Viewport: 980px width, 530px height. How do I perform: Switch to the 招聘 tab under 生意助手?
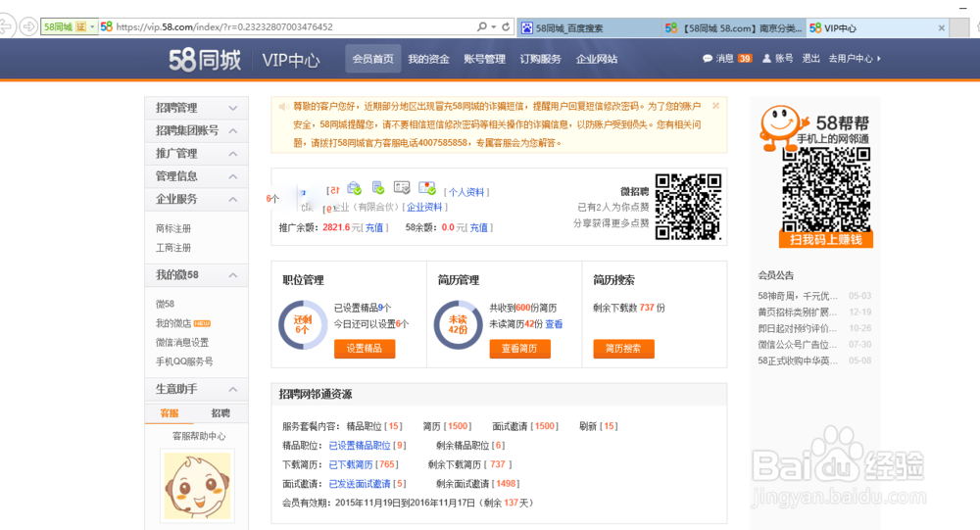220,413
